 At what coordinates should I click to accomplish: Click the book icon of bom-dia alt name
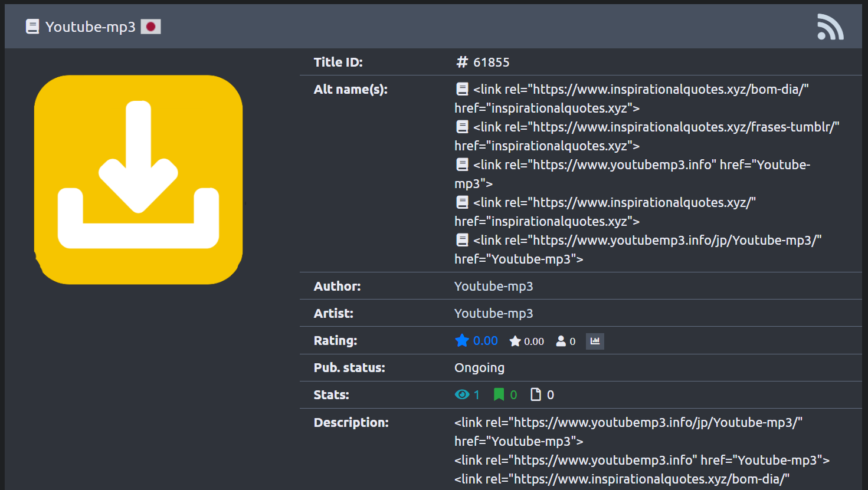click(x=462, y=89)
